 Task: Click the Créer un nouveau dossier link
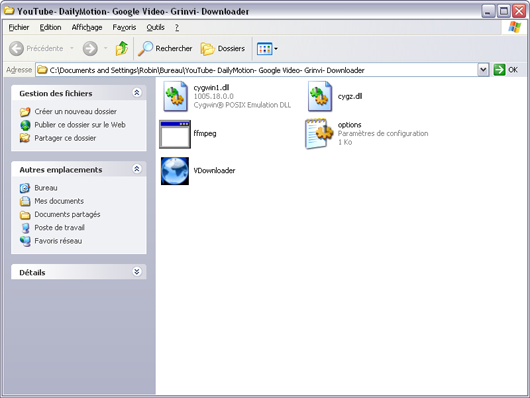[76, 112]
